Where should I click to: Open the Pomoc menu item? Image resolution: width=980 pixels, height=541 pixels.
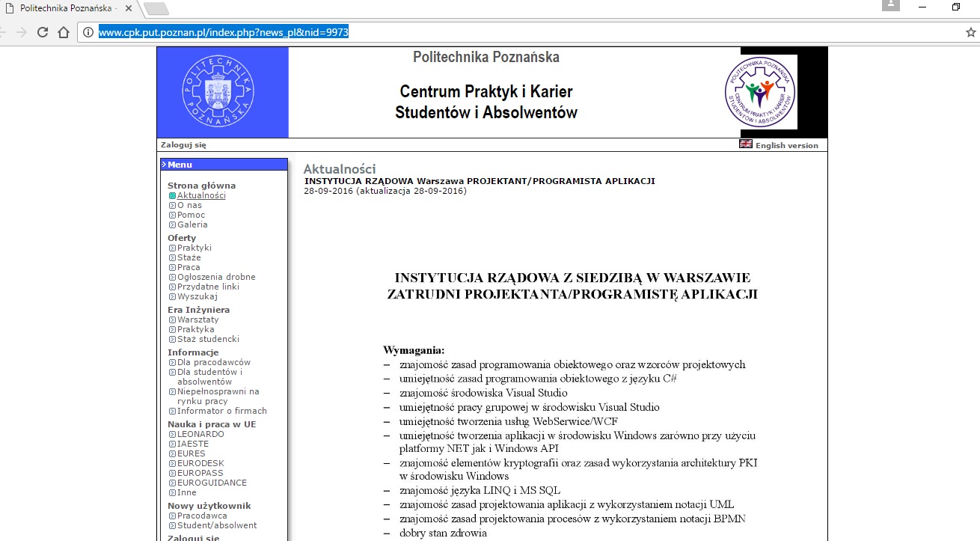tap(191, 215)
